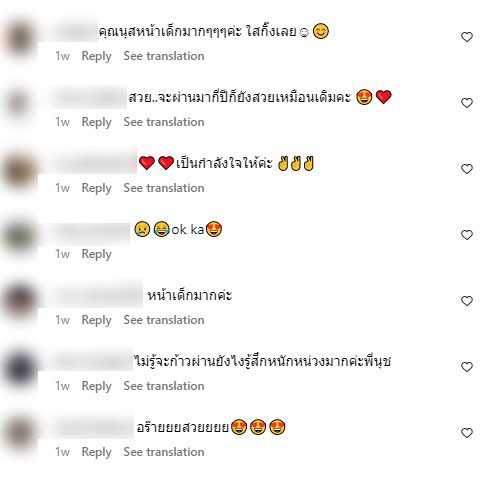The width and height of the screenshot is (484, 481).
Task: See translation of the first comment
Action: 164,56
